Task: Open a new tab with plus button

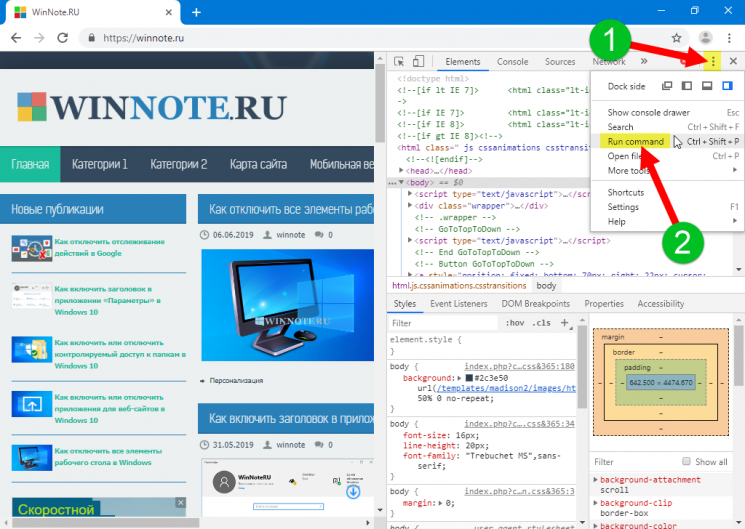Action: click(x=196, y=12)
